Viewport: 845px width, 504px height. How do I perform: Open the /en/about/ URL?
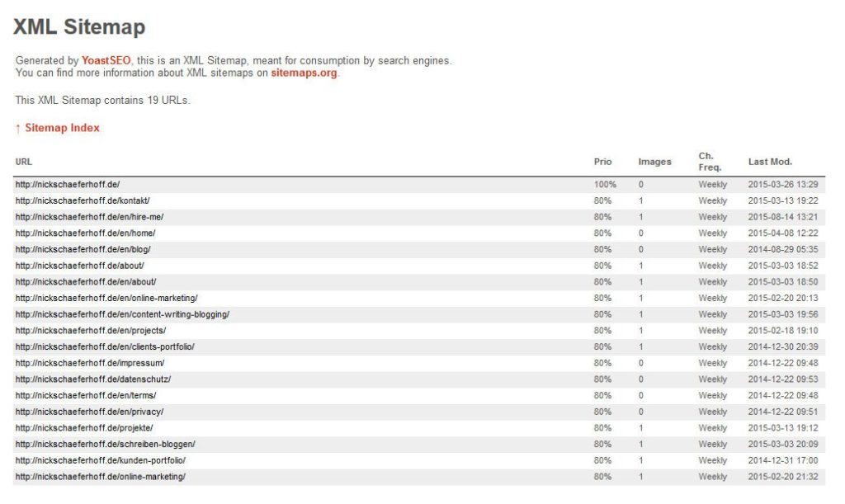(86, 281)
